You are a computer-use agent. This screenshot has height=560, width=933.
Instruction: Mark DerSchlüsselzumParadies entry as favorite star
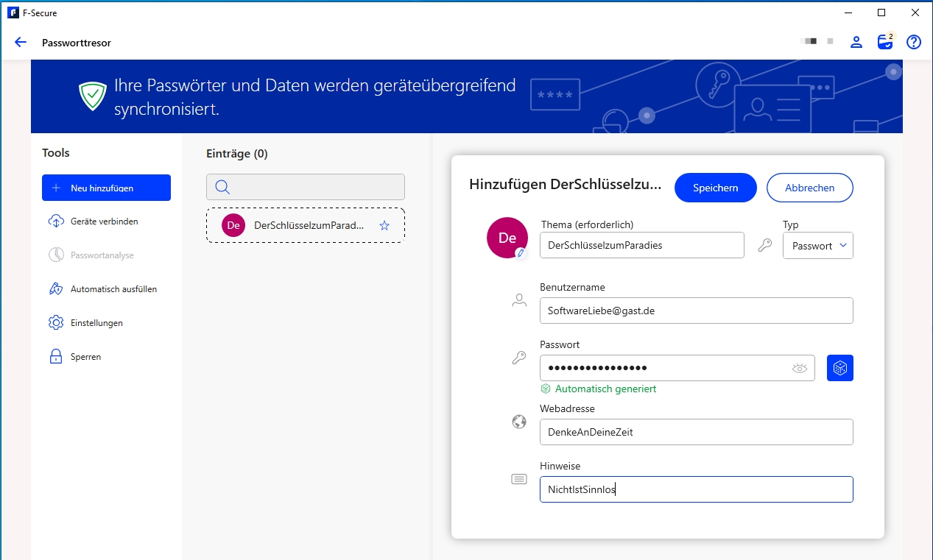point(384,226)
